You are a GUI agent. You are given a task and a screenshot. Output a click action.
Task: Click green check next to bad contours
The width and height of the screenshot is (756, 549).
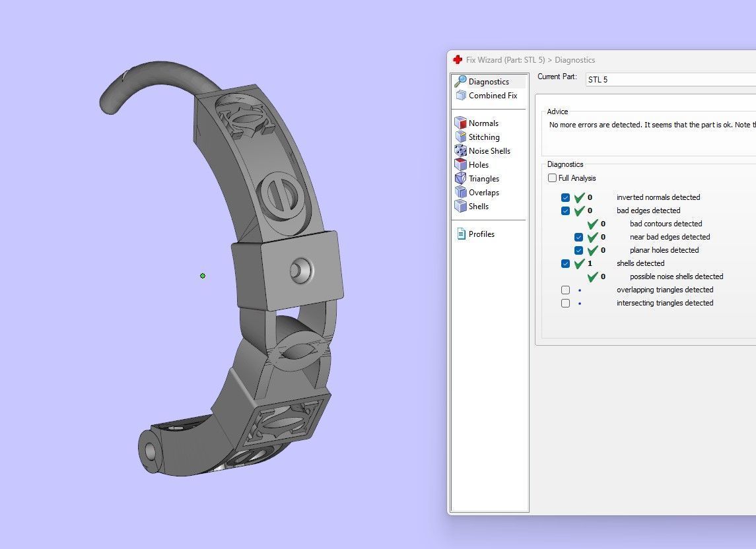click(x=592, y=224)
